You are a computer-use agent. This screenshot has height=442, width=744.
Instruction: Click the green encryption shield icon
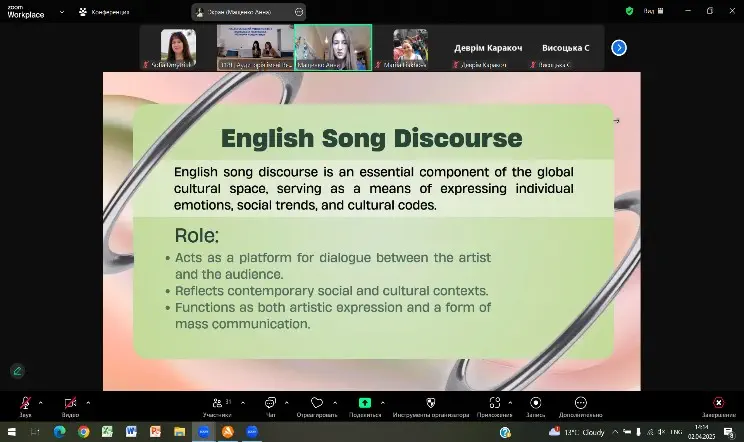click(x=629, y=10)
